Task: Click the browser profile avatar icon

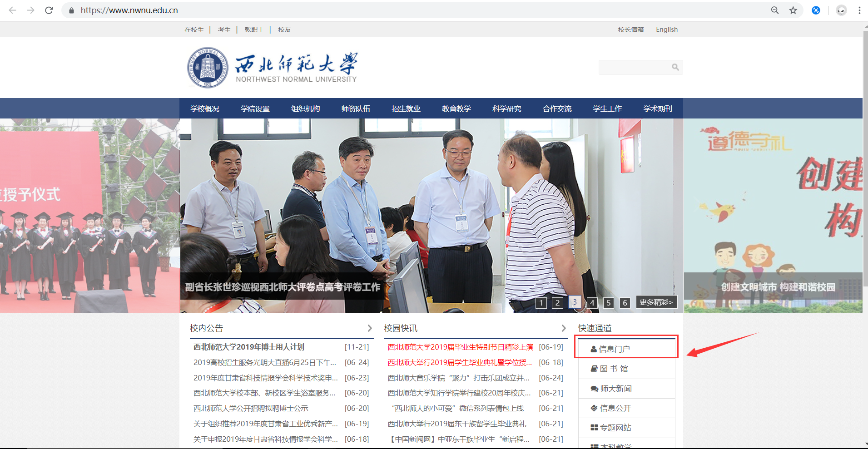Action: pos(841,10)
